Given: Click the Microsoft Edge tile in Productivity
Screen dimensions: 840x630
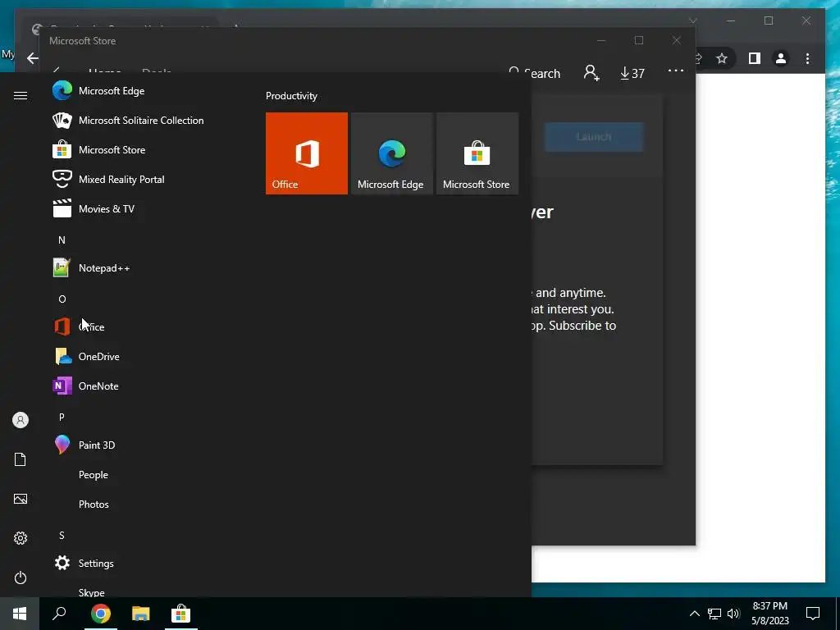Looking at the screenshot, I should [391, 153].
